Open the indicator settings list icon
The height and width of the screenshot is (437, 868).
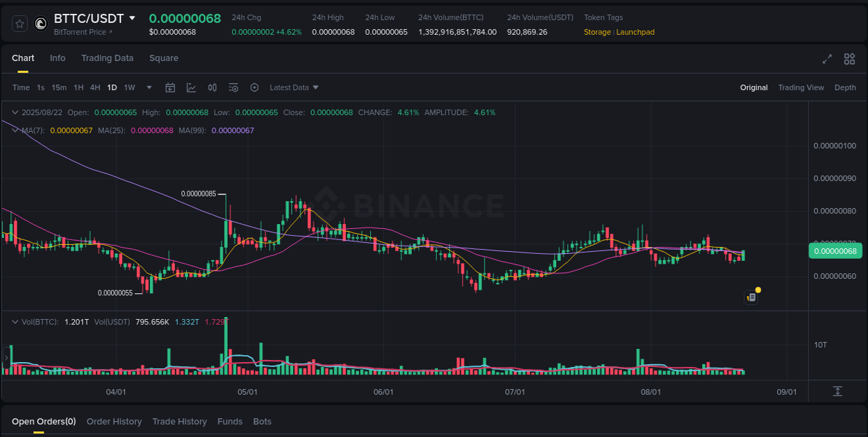pos(233,87)
